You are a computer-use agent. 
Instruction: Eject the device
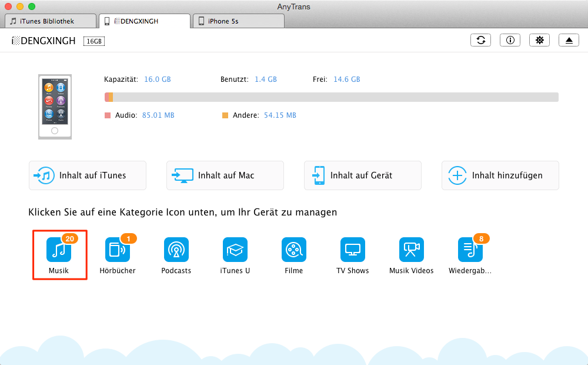point(569,40)
